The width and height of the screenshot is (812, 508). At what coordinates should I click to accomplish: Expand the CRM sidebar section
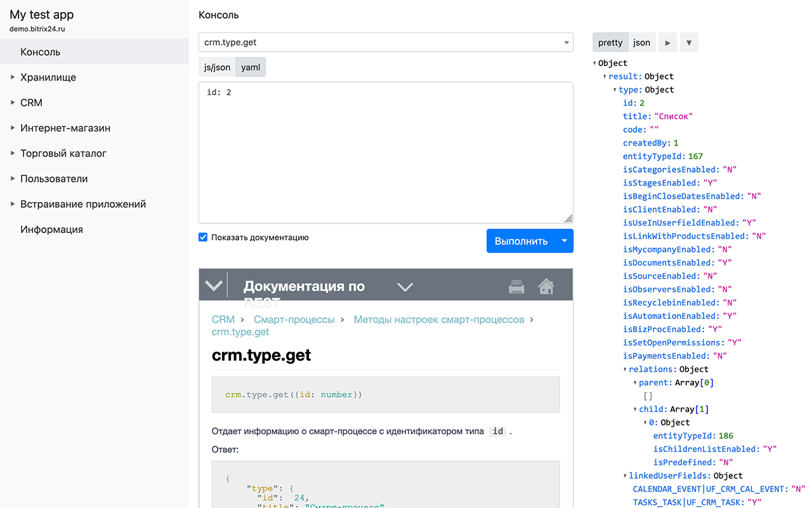(12, 102)
